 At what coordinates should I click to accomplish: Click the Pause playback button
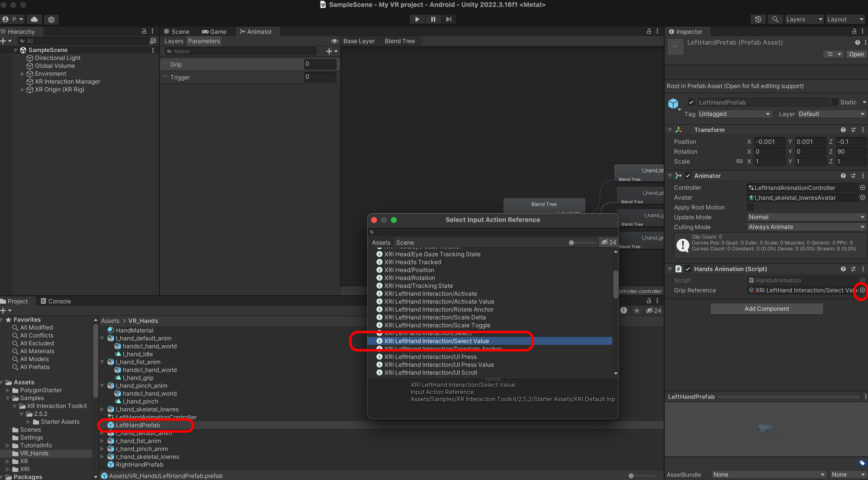click(x=433, y=19)
